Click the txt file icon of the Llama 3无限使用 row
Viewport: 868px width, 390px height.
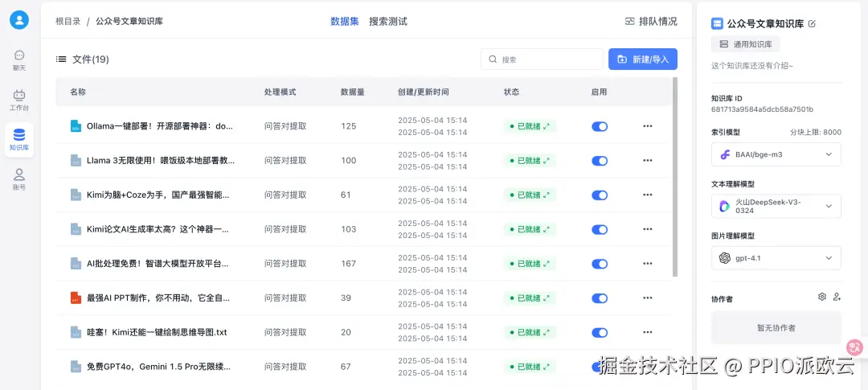[x=76, y=161]
